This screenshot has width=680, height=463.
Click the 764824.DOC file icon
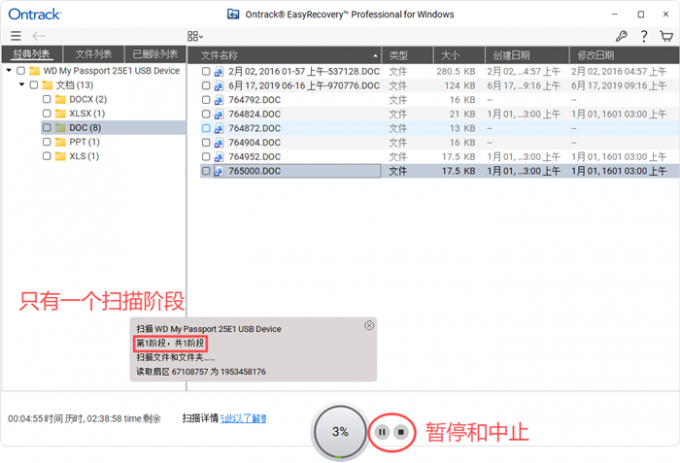(219, 114)
